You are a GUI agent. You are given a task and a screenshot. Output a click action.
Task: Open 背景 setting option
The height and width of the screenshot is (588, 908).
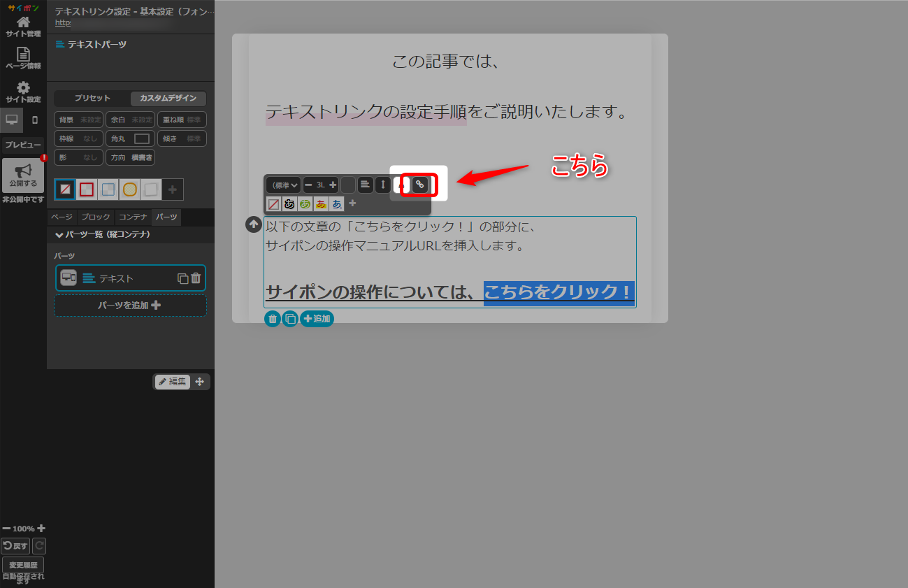tap(79, 120)
